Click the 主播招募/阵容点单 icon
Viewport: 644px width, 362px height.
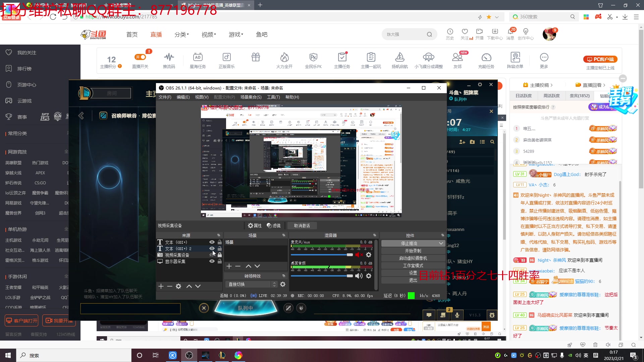tap(515, 60)
